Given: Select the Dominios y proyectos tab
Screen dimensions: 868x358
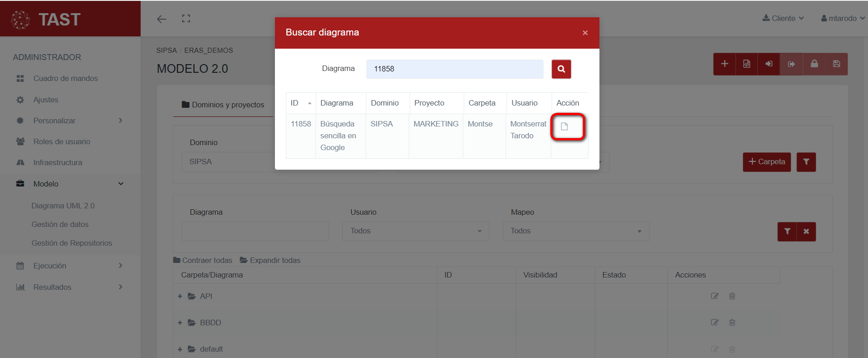Looking at the screenshot, I should click(x=223, y=105).
